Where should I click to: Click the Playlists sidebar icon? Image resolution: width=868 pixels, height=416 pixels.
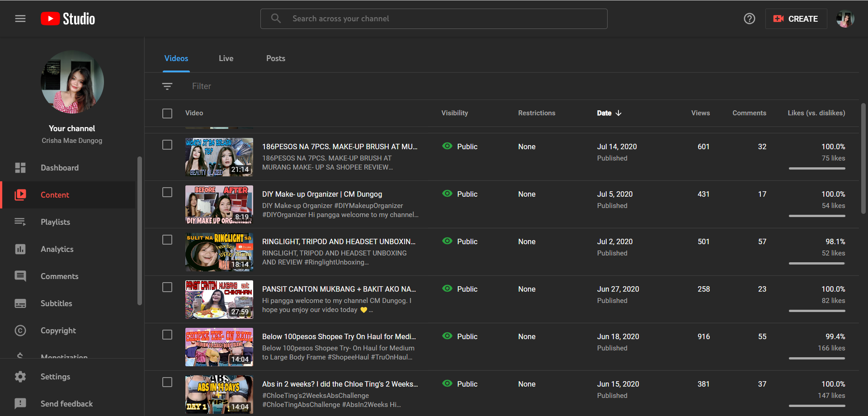(x=20, y=222)
